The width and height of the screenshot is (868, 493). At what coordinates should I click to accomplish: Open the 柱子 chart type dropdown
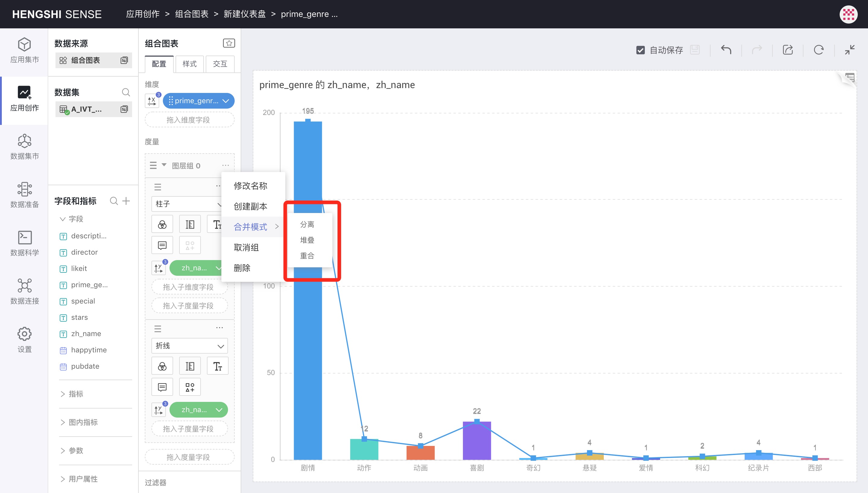tap(187, 204)
